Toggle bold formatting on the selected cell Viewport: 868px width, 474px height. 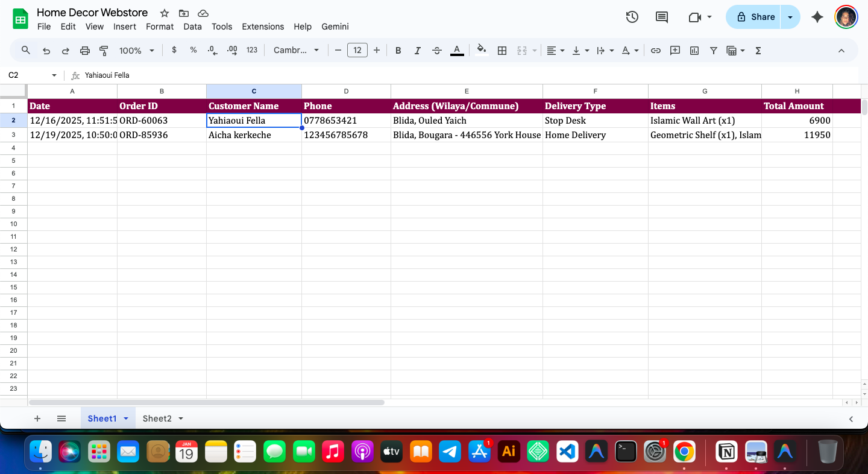point(398,50)
